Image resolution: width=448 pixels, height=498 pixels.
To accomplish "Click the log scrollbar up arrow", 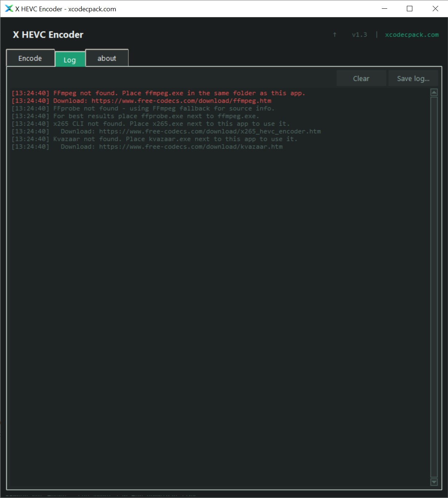I will coord(434,92).
